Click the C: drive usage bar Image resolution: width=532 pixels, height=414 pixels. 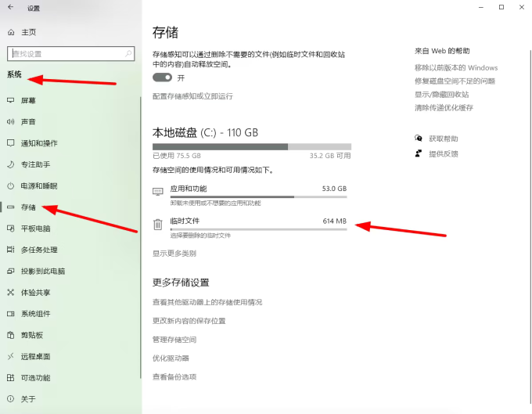point(252,146)
